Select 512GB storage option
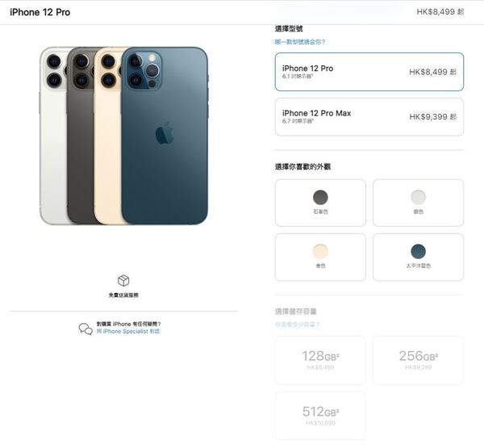 [320, 416]
